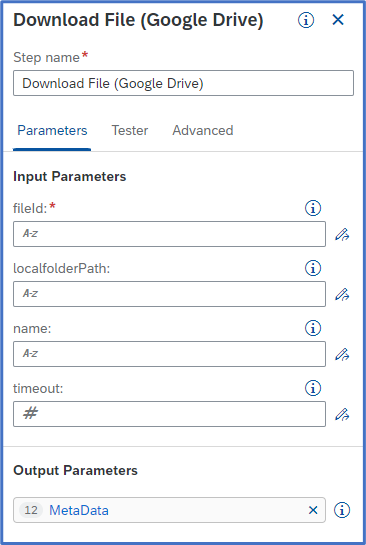The width and height of the screenshot is (366, 545).
Task: Open expression editor for timeout field
Action: pos(342,414)
